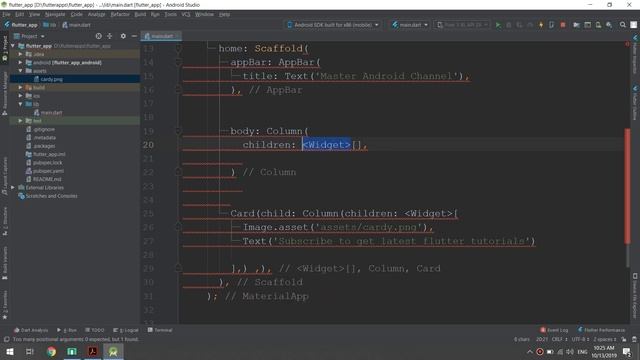Open the Flutter Performance panel
The width and height of the screenshot is (640, 360).
pos(601,330)
